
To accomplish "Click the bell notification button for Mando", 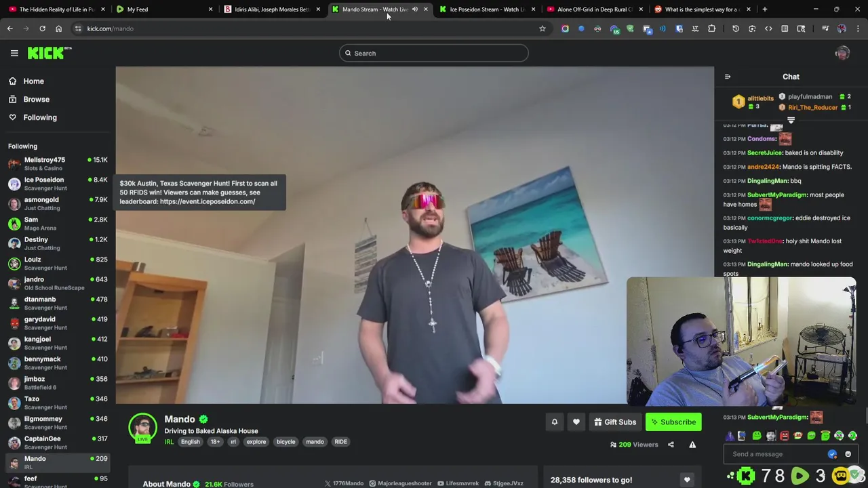I will coord(554,422).
